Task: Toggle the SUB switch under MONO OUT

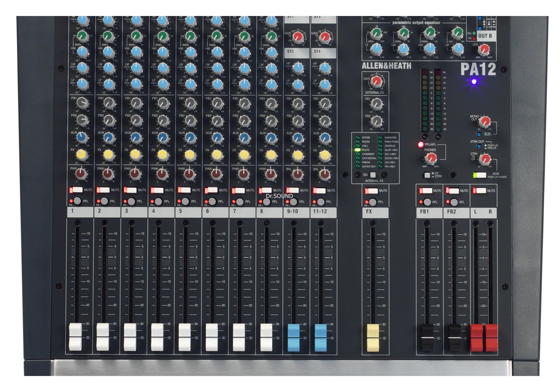Action: [x=479, y=134]
